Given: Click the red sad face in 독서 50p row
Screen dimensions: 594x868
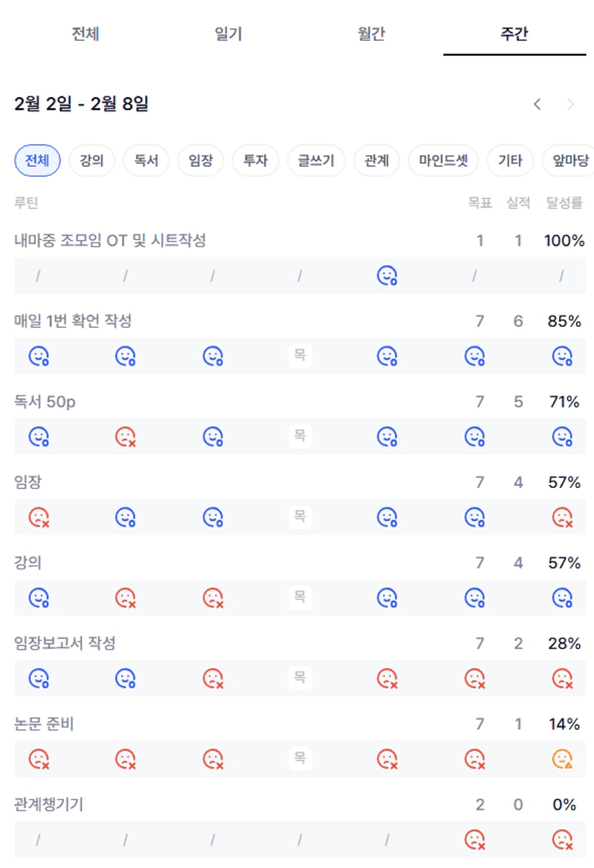Looking at the screenshot, I should [126, 436].
